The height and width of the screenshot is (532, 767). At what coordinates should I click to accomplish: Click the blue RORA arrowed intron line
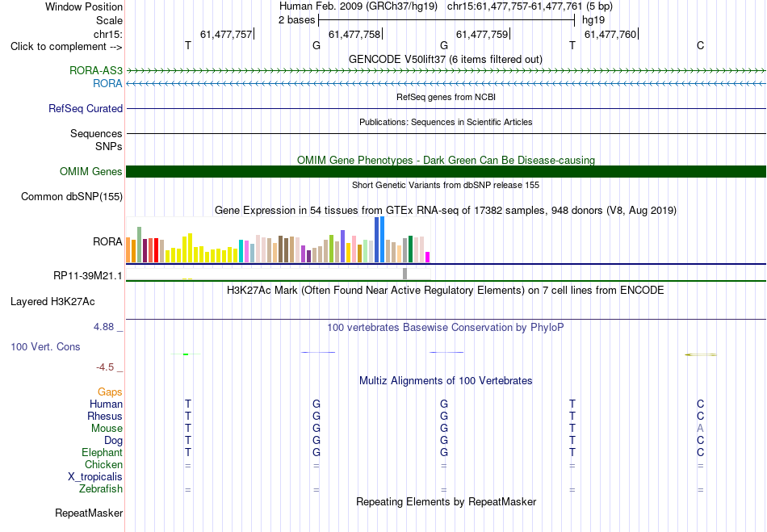click(x=446, y=84)
